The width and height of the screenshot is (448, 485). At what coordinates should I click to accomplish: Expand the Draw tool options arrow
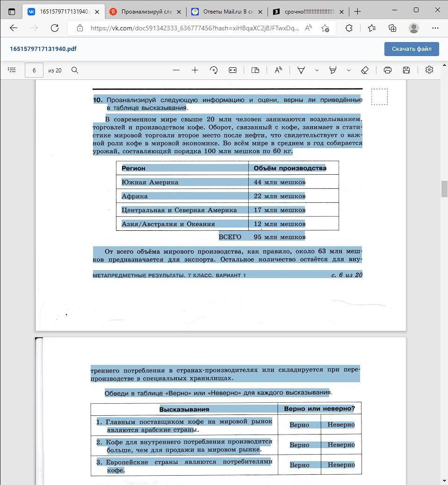coord(317,70)
